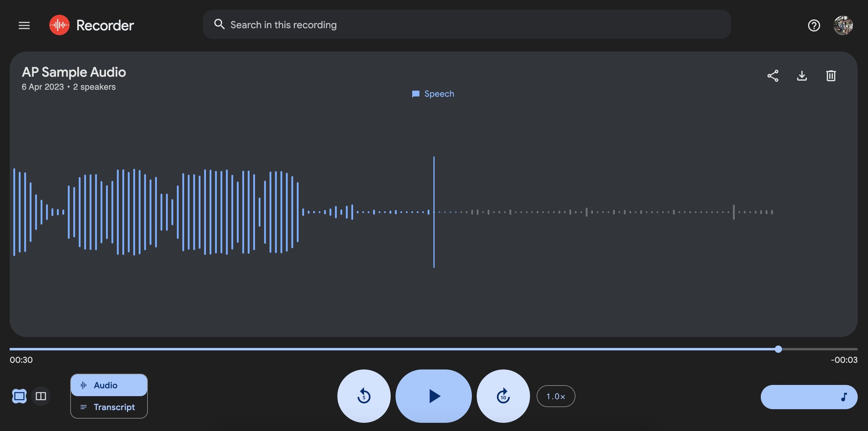
Task: Open your Google account profile picture
Action: pyautogui.click(x=844, y=25)
